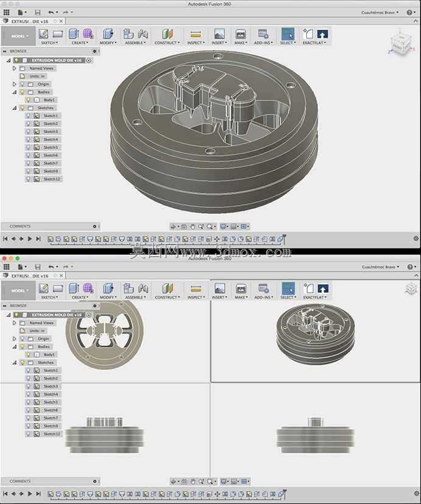Viewport: 421px width, 504px height.
Task: Select Move feature in top window timeline
Action: tap(217, 239)
